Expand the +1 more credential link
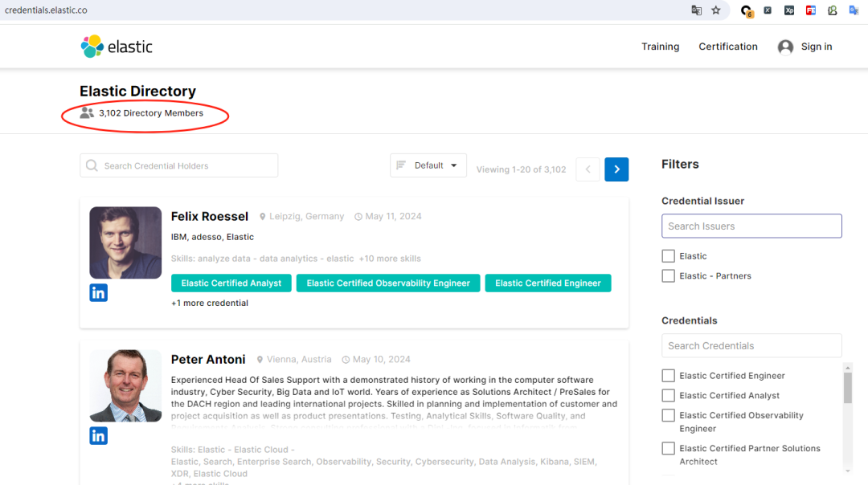The image size is (868, 485). 209,303
